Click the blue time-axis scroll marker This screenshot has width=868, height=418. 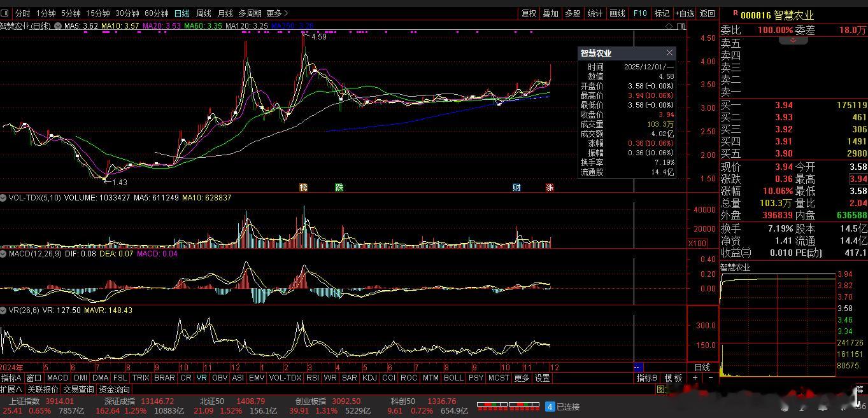tap(638, 368)
